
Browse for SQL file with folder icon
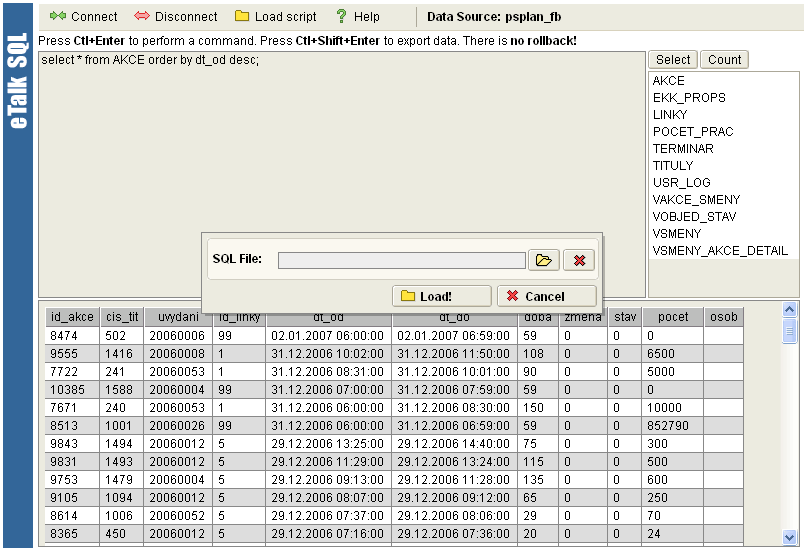543,260
